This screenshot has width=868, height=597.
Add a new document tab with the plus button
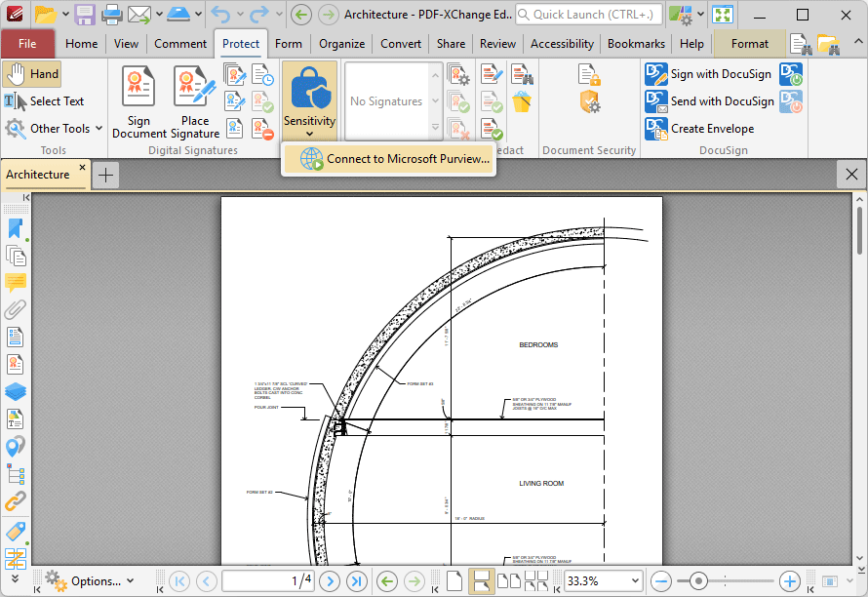pyautogui.click(x=105, y=175)
